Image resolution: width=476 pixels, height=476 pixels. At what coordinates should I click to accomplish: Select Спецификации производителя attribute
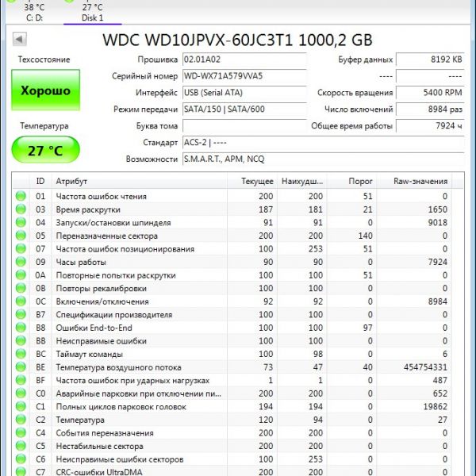click(113, 315)
